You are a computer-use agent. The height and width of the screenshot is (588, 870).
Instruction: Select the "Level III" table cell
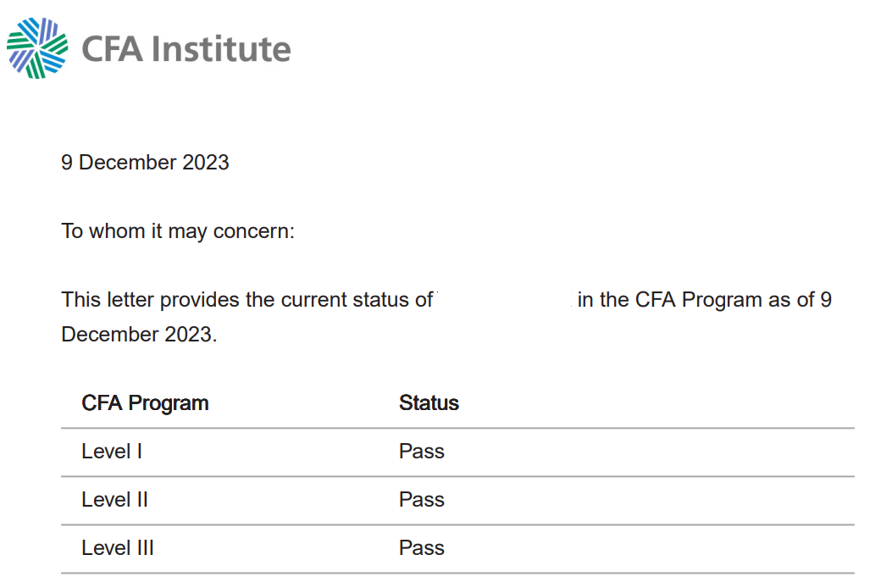(x=118, y=548)
